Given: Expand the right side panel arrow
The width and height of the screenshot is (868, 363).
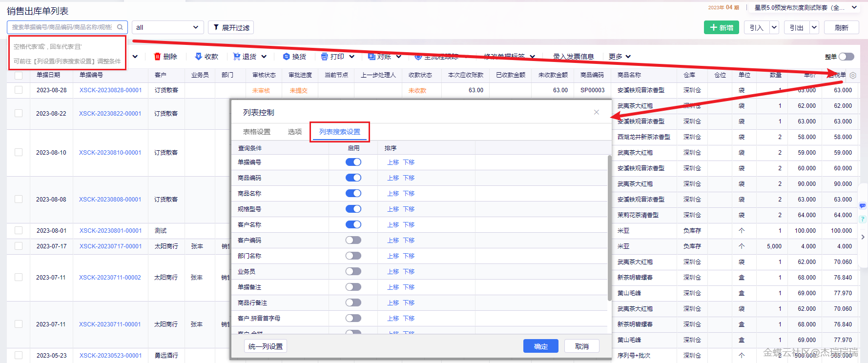Looking at the screenshot, I should [863, 237].
